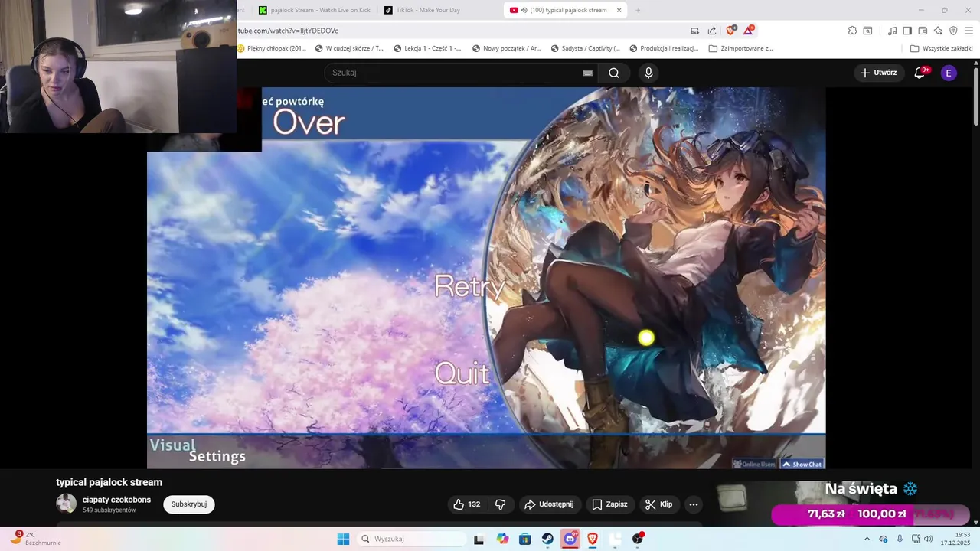The width and height of the screenshot is (980, 551).
Task: Open the more actions three-dot menu
Action: (x=693, y=504)
